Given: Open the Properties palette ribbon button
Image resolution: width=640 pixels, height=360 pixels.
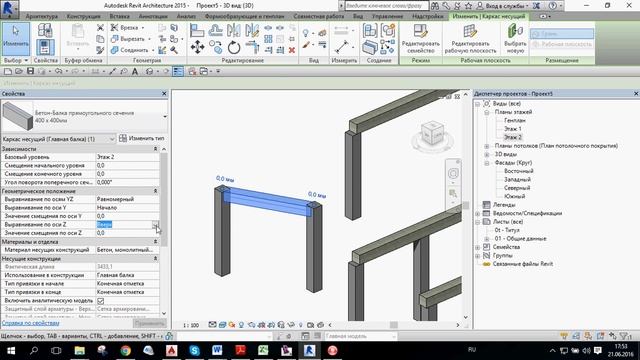Looking at the screenshot, I should 45,47.
